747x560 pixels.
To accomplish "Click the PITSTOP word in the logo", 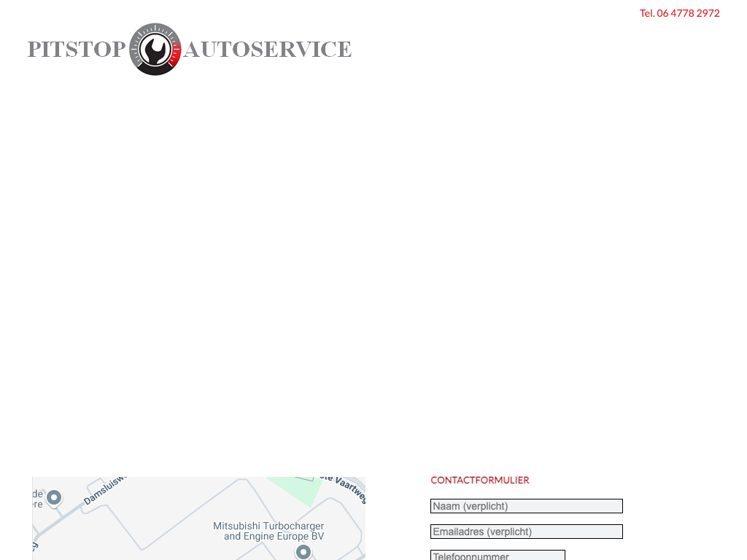I will click(x=77, y=50).
